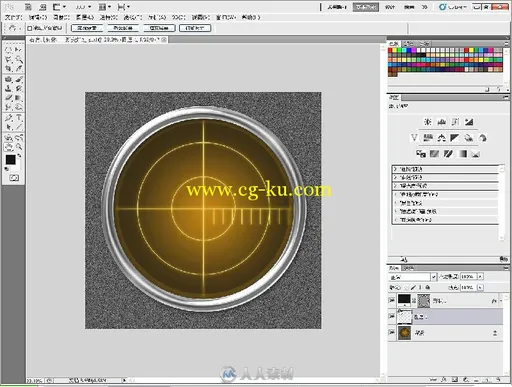Image resolution: width=512 pixels, height=387 pixels.
Task: Select the Crop tool
Action: 8,69
